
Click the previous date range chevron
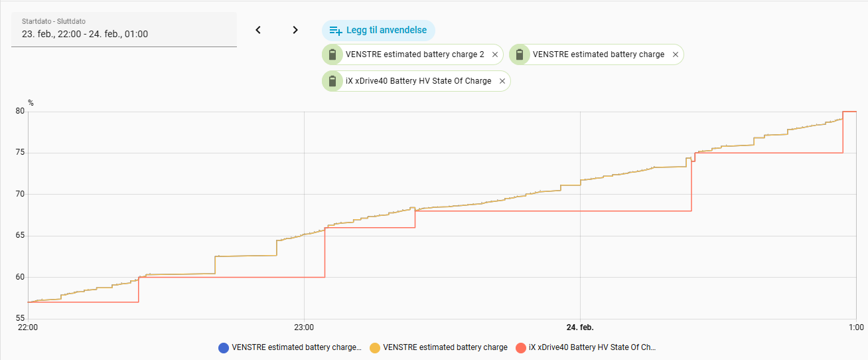[258, 30]
